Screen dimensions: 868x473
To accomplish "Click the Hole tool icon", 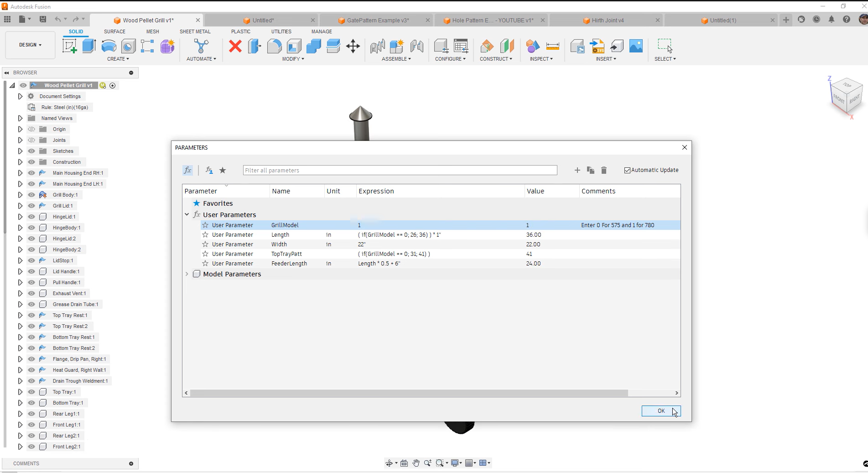I will click(x=128, y=46).
